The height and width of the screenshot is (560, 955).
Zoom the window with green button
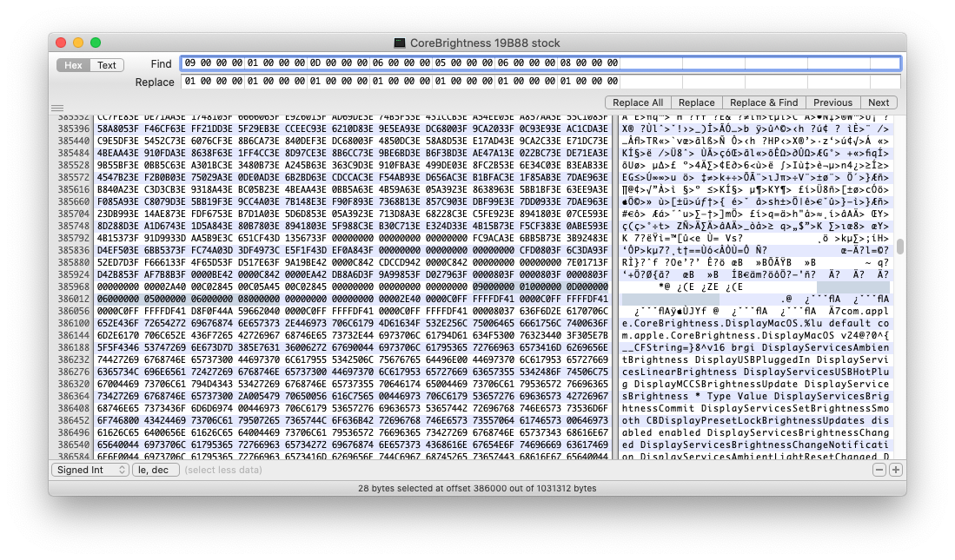(96, 43)
